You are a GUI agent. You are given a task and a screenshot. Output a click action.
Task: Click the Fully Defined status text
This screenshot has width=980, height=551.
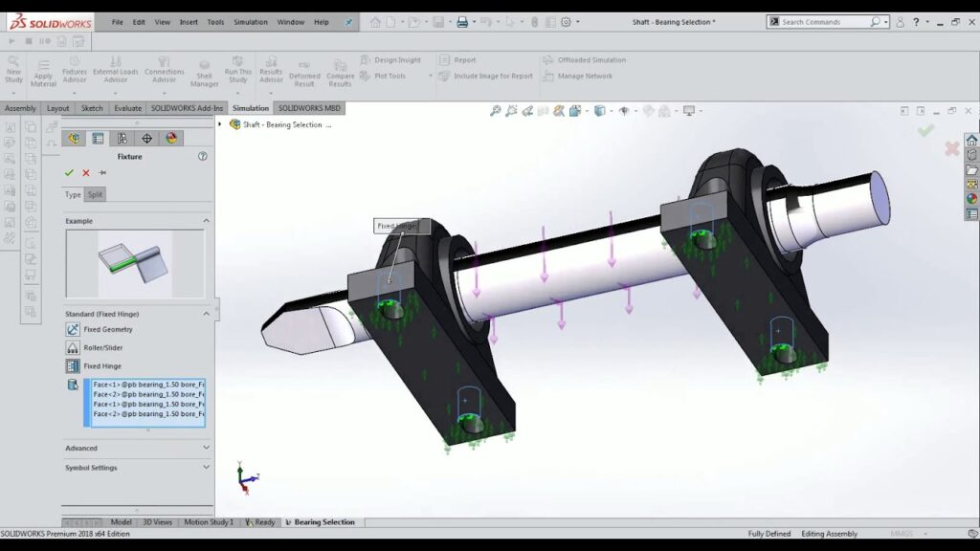point(768,534)
